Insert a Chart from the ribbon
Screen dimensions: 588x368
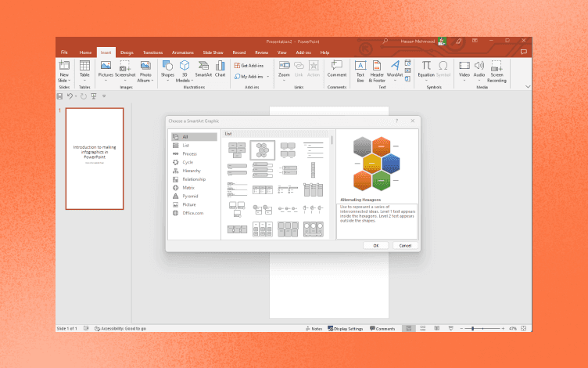(220, 69)
